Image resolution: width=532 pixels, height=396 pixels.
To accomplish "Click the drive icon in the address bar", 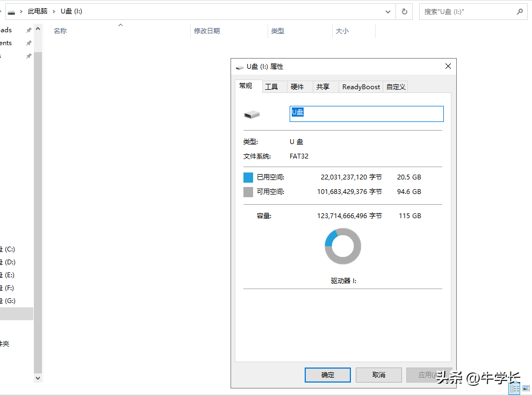I will [11, 12].
